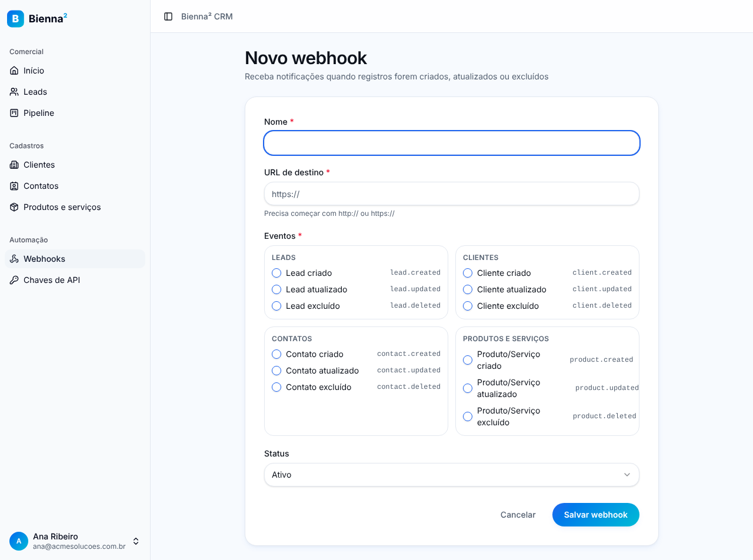The width and height of the screenshot is (753, 560).
Task: Click the Bienna² logo icon
Action: (15, 19)
